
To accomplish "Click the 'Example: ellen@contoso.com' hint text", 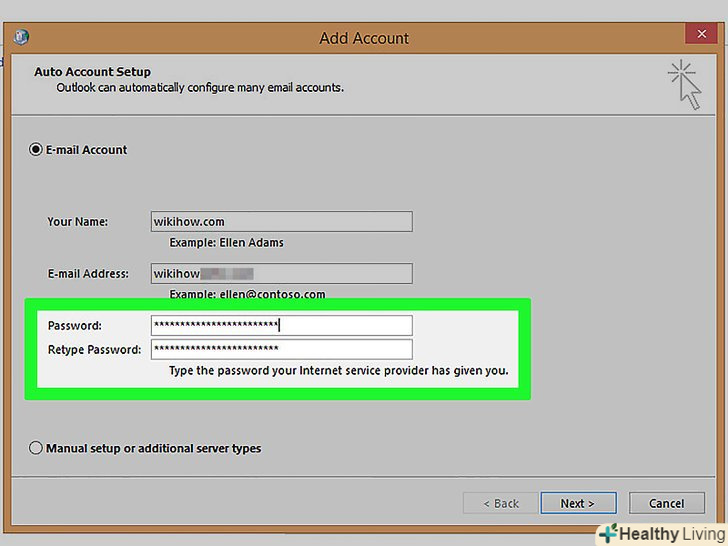I will (247, 294).
